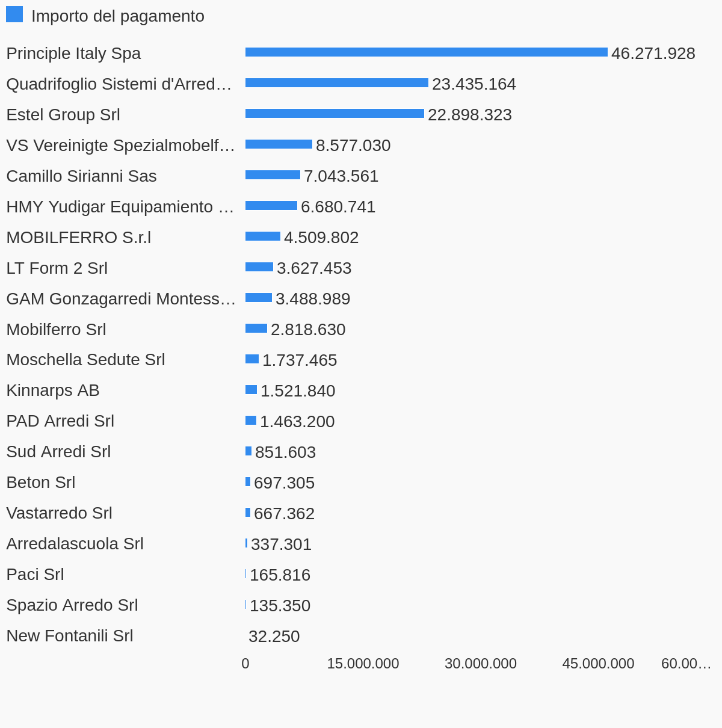722x728 pixels.
Task: Click the legend label 'Importo del pagamento'
Action: click(118, 16)
